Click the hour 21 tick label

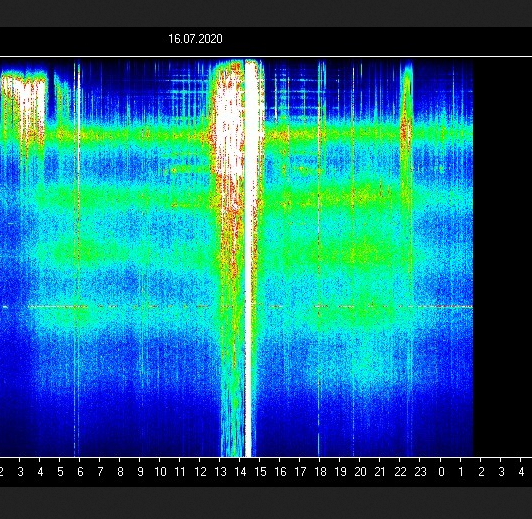click(x=380, y=472)
